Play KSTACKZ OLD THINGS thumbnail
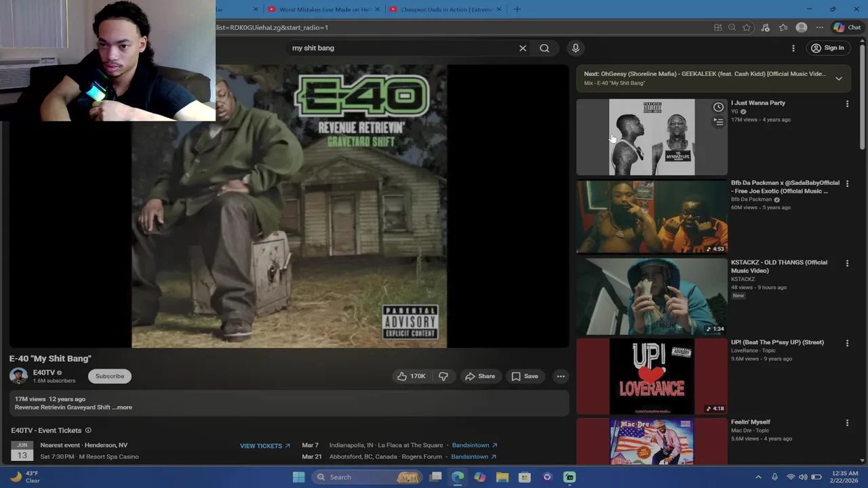The width and height of the screenshot is (868, 488). pos(652,296)
